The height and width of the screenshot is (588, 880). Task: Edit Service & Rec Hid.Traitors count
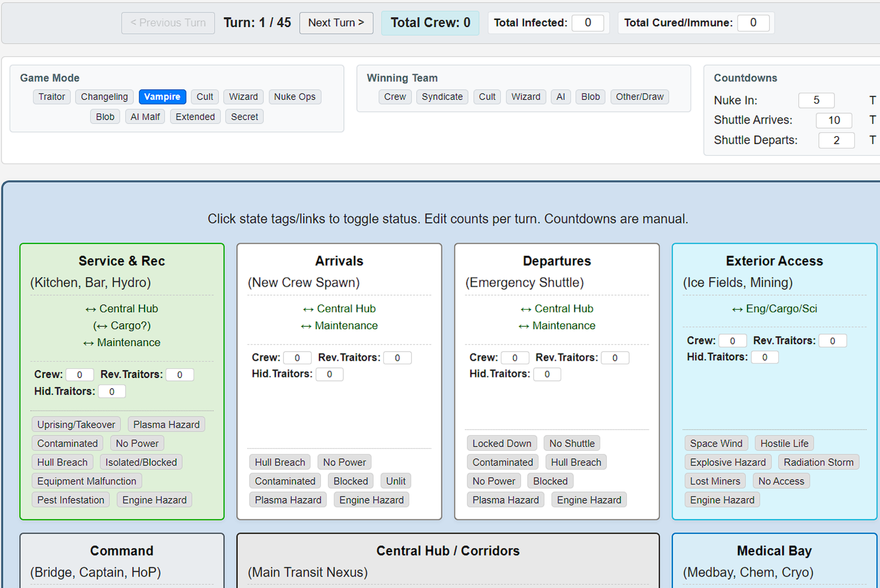(112, 391)
